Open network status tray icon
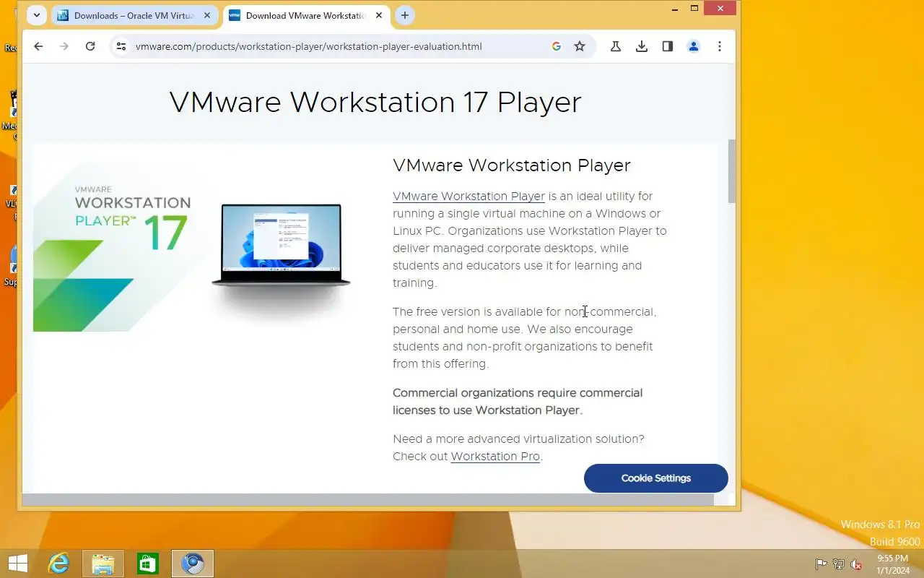This screenshot has width=924, height=578. click(x=839, y=564)
